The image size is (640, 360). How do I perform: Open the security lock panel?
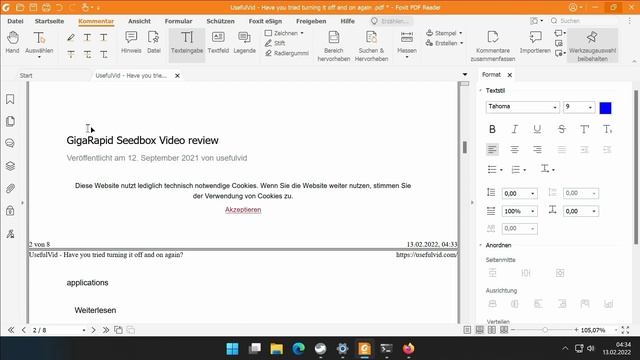[x=10, y=211]
